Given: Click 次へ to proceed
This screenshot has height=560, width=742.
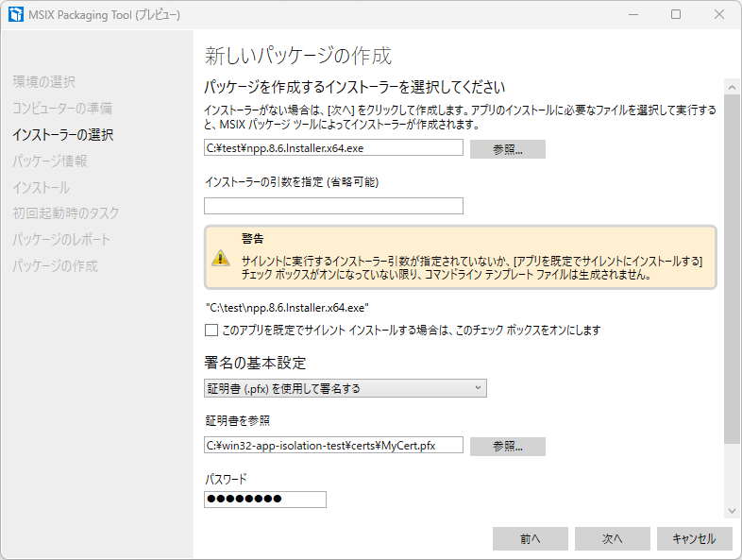Looking at the screenshot, I should pos(612,538).
